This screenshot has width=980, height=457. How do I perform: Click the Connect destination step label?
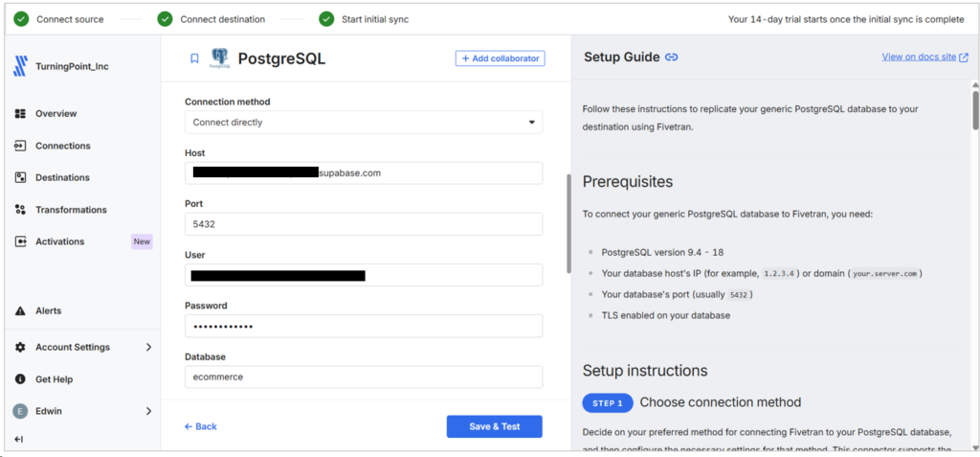[x=222, y=19]
